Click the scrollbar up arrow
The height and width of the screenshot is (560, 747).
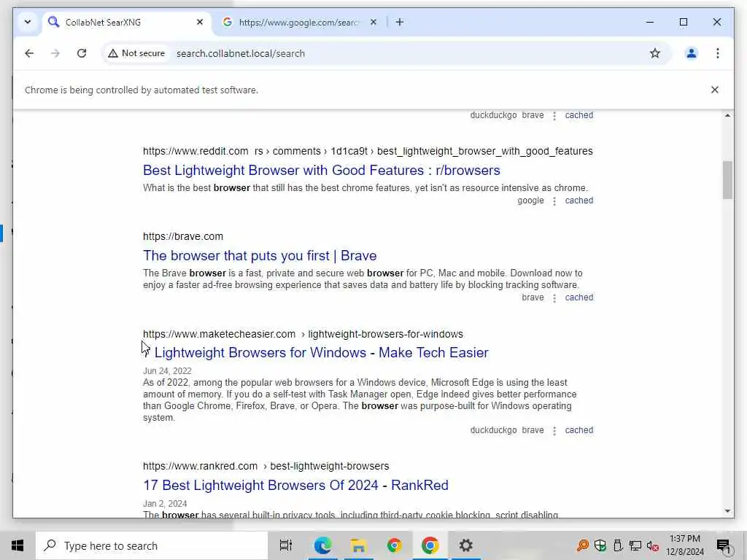(727, 116)
